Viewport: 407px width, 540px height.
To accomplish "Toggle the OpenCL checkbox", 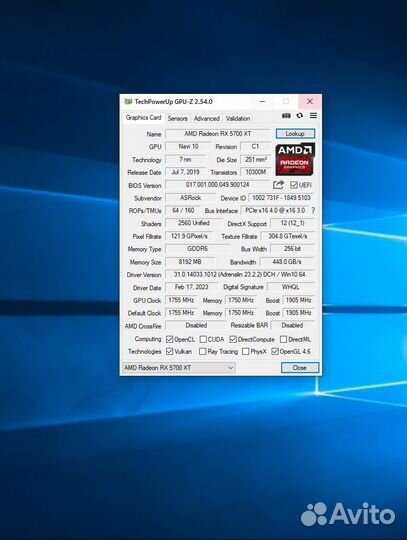I will click(169, 339).
